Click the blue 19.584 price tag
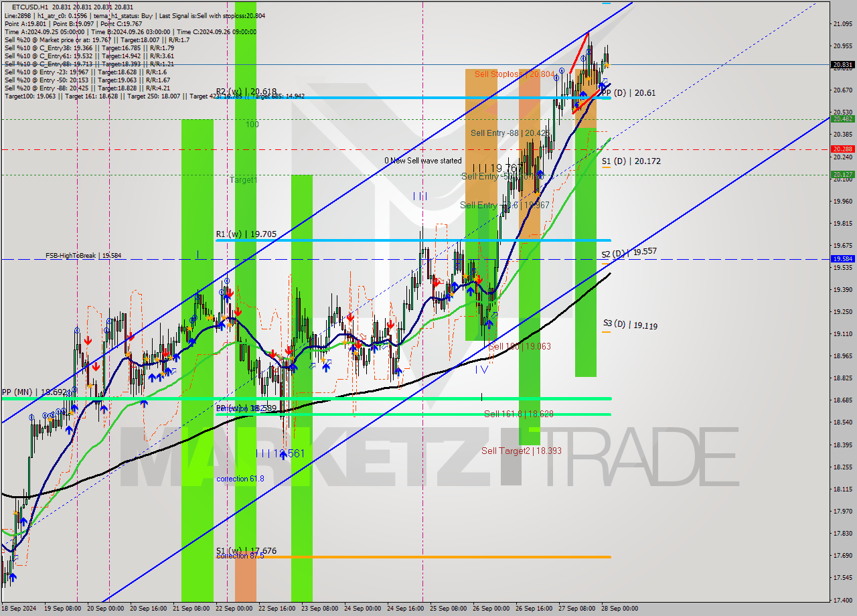The height and width of the screenshot is (616, 857). tap(842, 258)
